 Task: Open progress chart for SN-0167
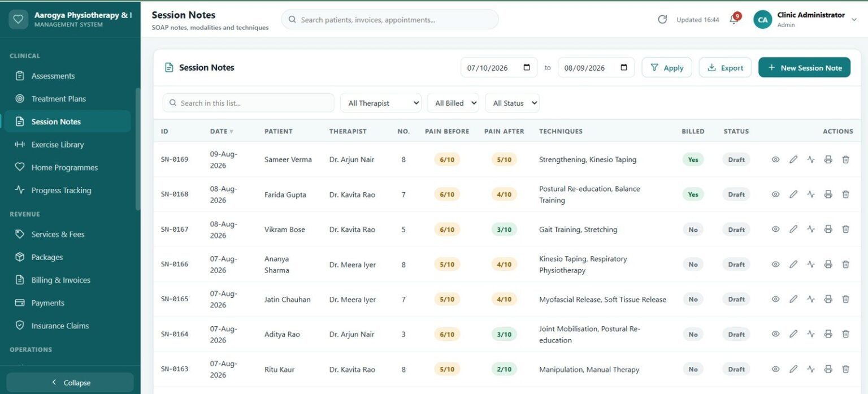pos(811,230)
